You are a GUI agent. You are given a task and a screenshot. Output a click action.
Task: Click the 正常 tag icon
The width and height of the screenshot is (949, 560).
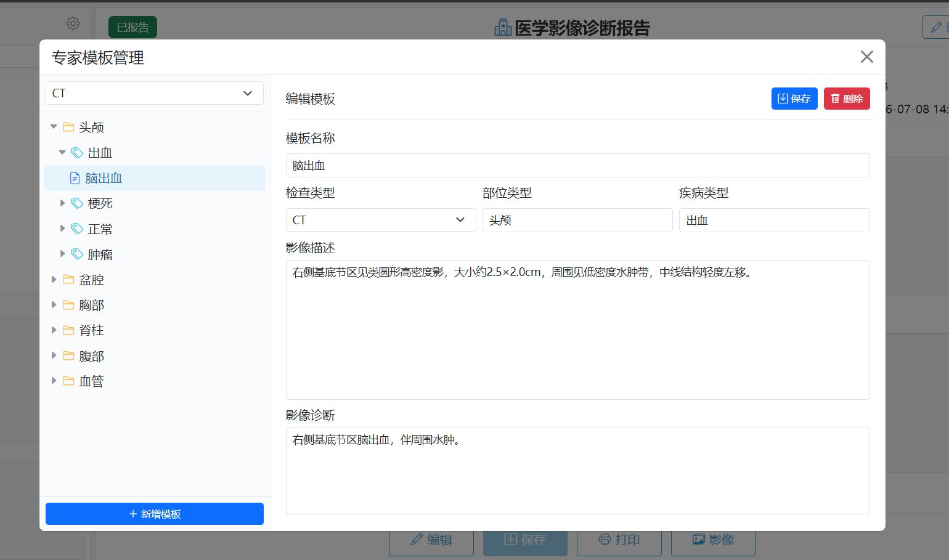pos(77,229)
